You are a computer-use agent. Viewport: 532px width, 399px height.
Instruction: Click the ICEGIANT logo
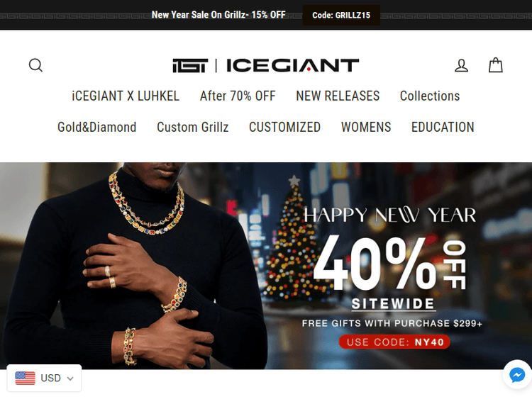(x=266, y=65)
